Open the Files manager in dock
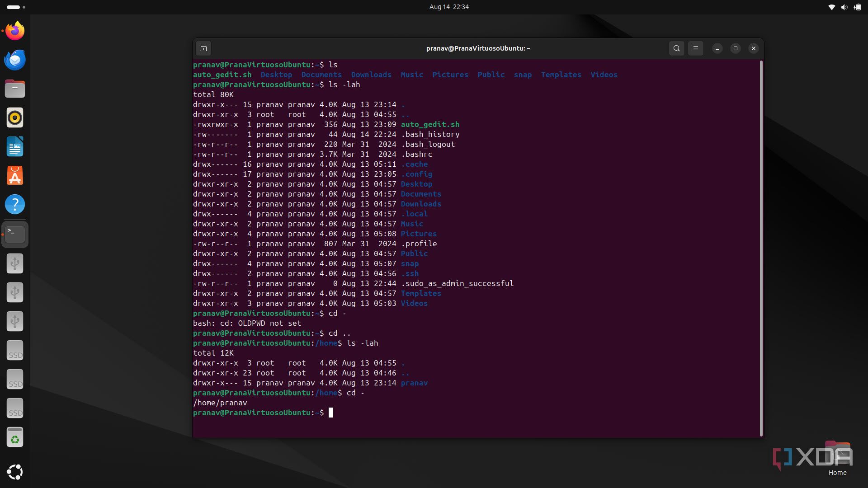Image resolution: width=868 pixels, height=488 pixels. [15, 89]
